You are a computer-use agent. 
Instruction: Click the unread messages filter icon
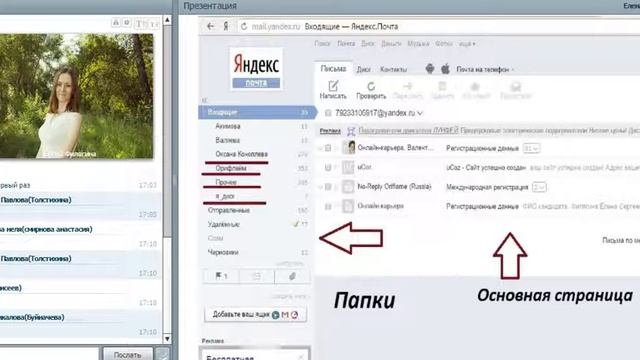pos(256,276)
